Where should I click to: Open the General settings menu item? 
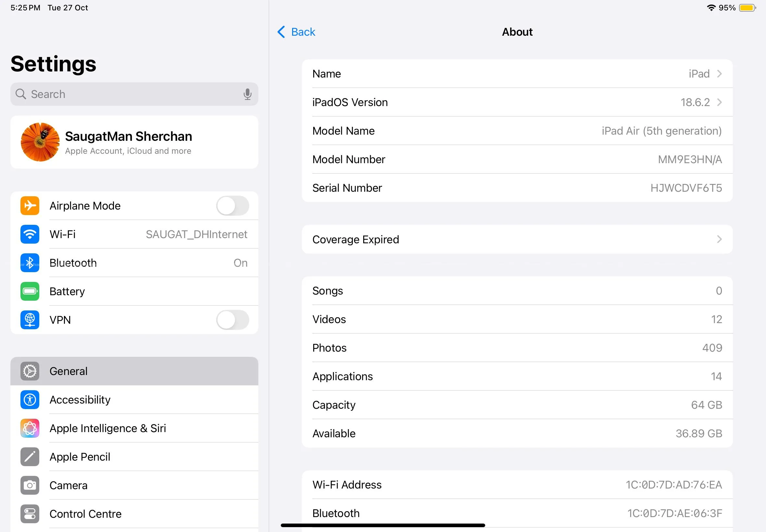click(x=134, y=371)
